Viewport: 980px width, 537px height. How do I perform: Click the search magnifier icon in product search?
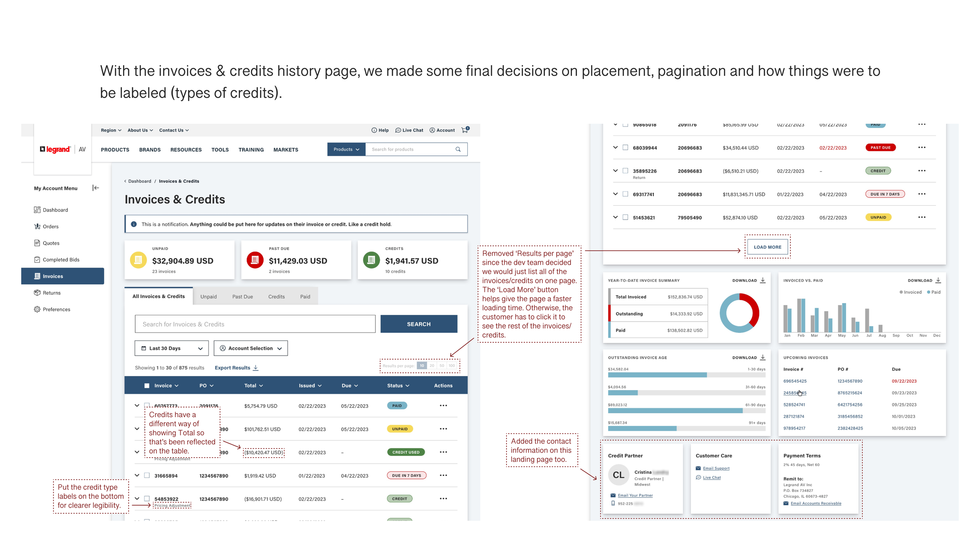coord(458,149)
